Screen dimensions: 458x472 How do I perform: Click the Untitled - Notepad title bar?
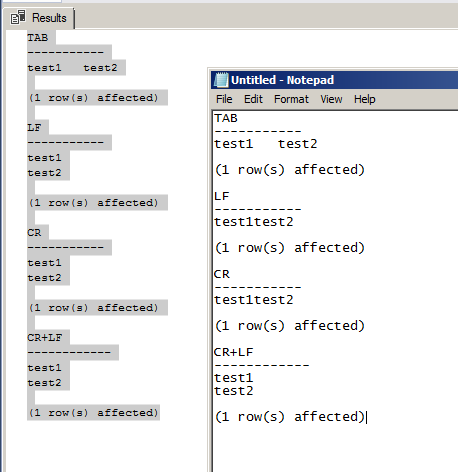tap(334, 80)
